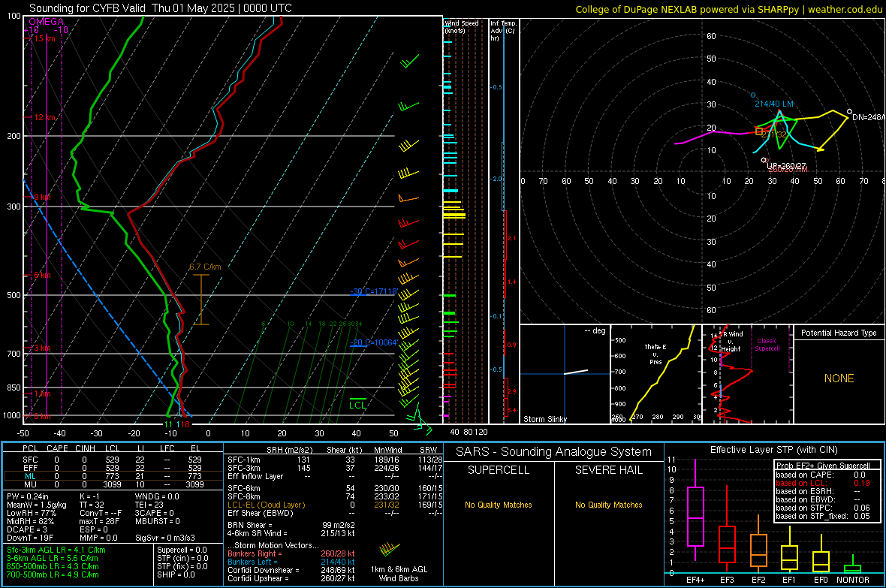Viewport: 886px width, 588px height.
Task: Click the maxT = 28F value
Action: tap(99, 521)
